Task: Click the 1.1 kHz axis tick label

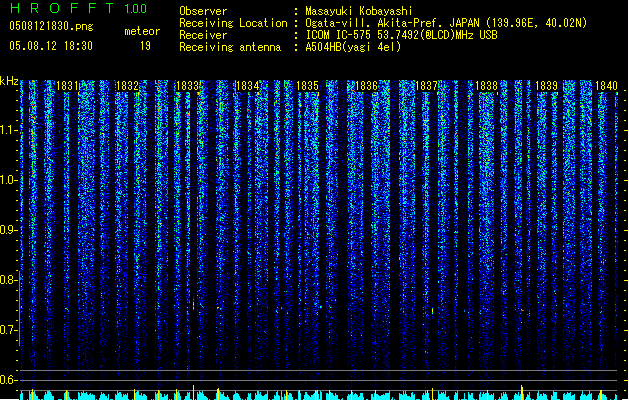Action: [x=8, y=130]
